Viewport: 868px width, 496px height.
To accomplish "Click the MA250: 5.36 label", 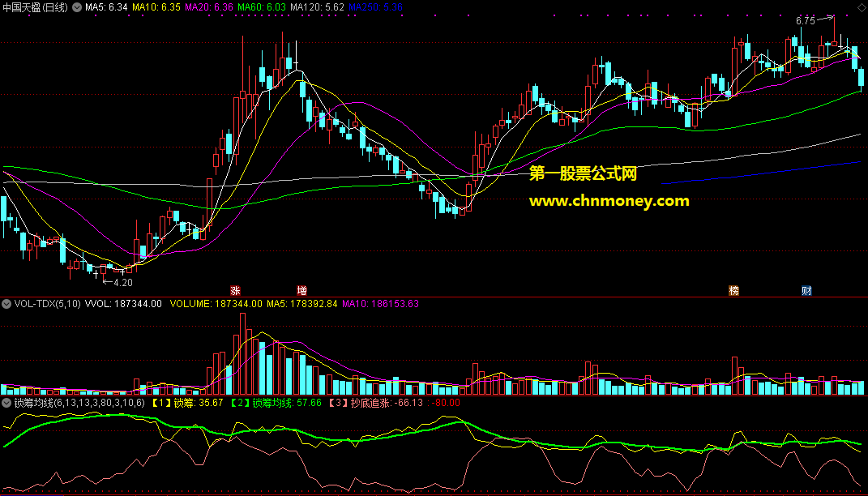I will (376, 7).
